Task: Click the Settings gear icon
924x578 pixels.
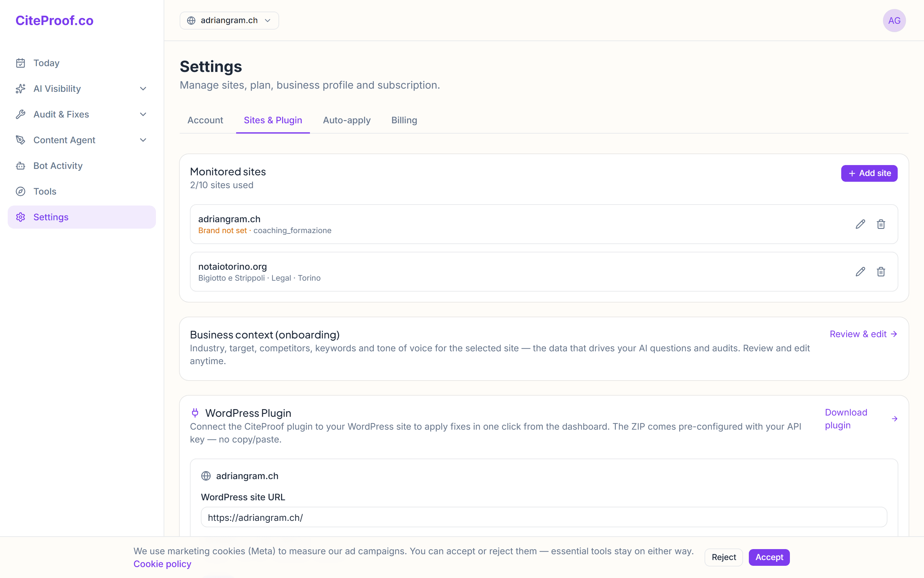Action: tap(21, 217)
